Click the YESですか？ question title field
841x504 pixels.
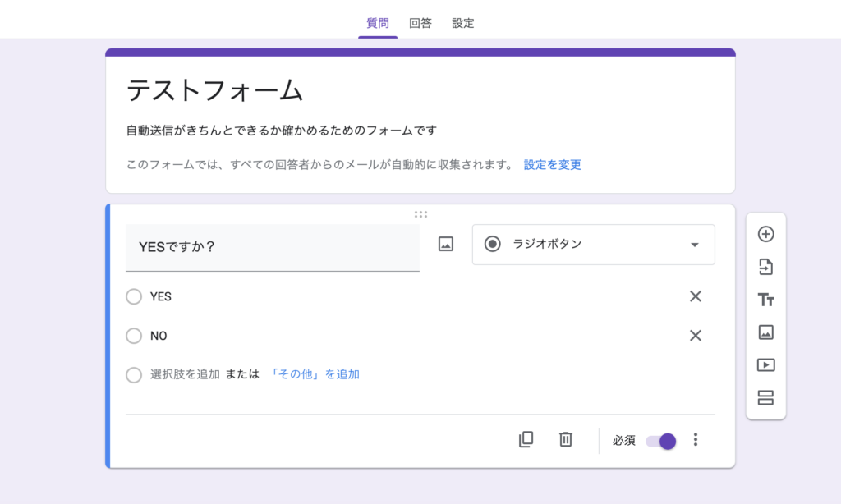tap(272, 247)
